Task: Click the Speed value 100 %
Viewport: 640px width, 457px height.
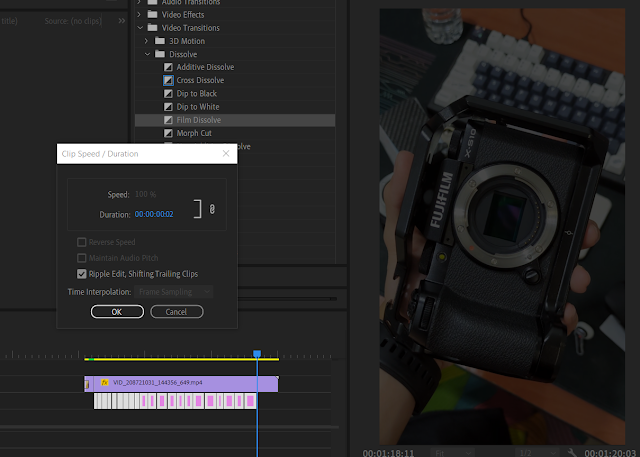Action: pyautogui.click(x=145, y=194)
